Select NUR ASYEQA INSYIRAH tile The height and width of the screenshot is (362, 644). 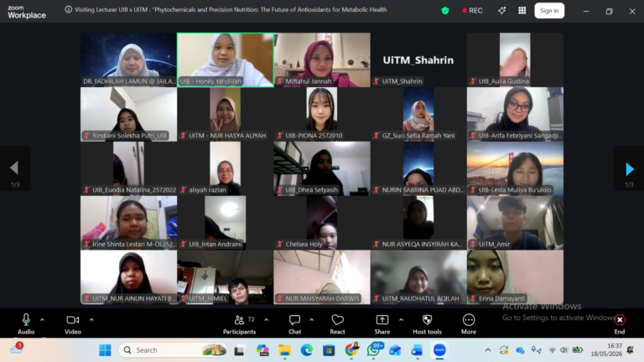tap(418, 222)
